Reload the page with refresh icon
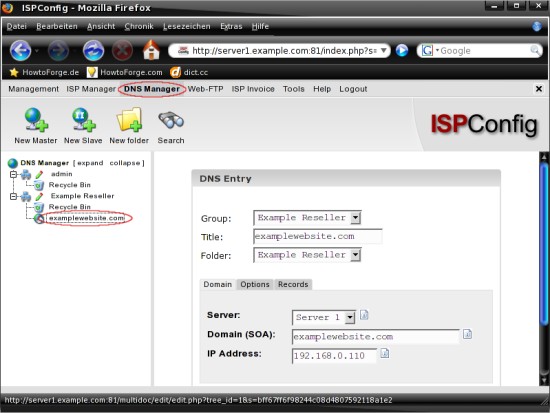This screenshot has width=550, height=413. point(93,50)
